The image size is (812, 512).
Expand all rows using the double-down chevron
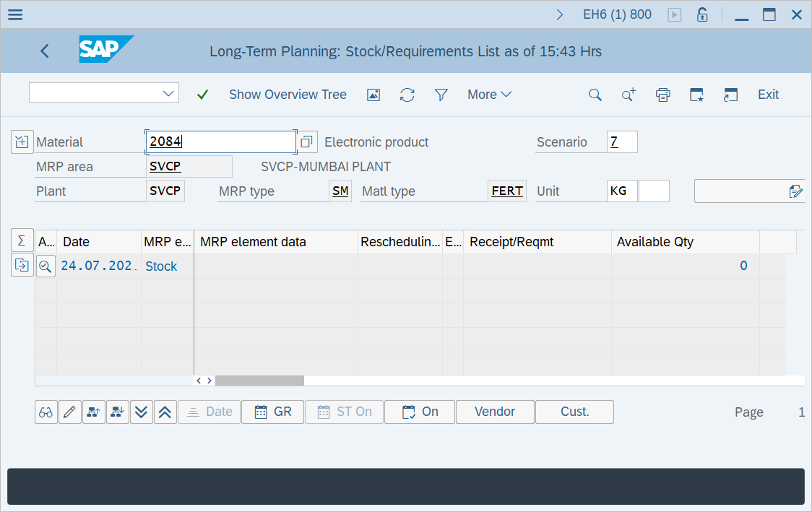pos(141,412)
